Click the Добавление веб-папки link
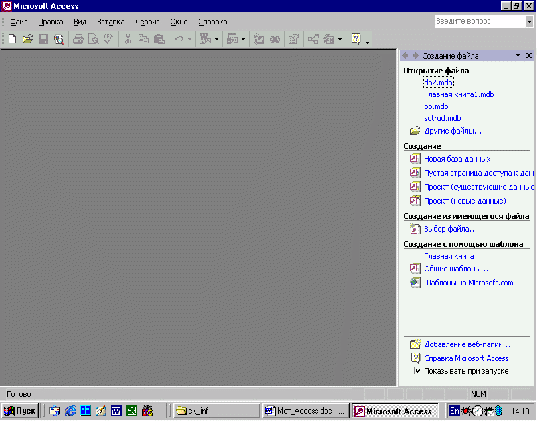Viewport: 537px width, 421px height. (467, 344)
